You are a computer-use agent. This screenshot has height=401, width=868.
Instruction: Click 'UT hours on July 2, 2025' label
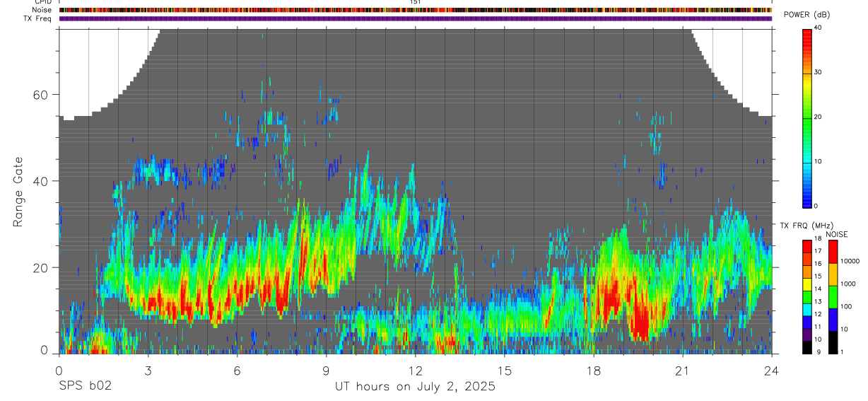click(x=415, y=386)
